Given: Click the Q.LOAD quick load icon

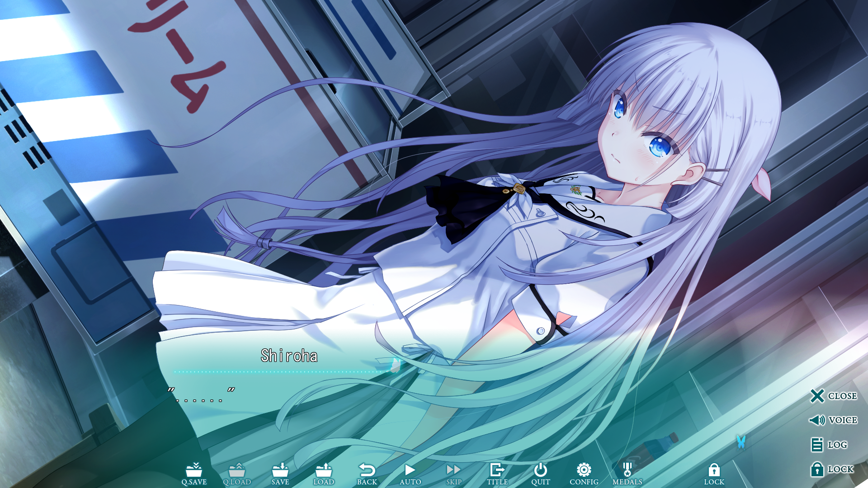Looking at the screenshot, I should pos(237,474).
